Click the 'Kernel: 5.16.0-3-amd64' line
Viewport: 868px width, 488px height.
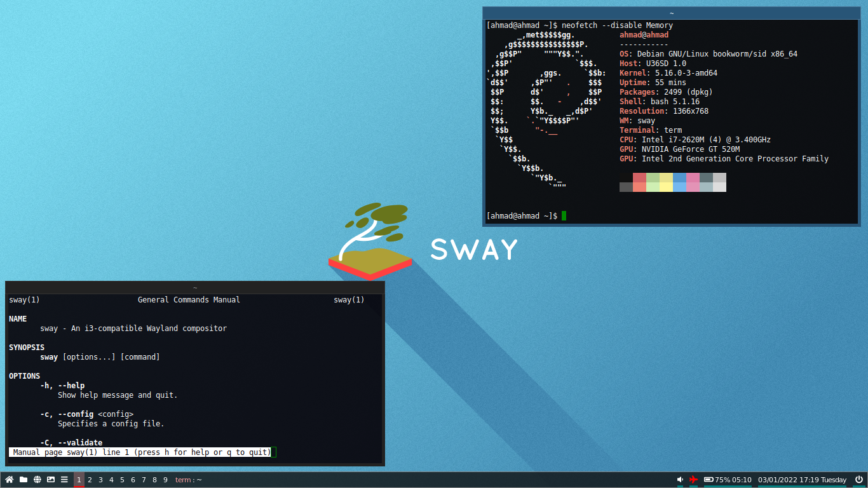[668, 73]
